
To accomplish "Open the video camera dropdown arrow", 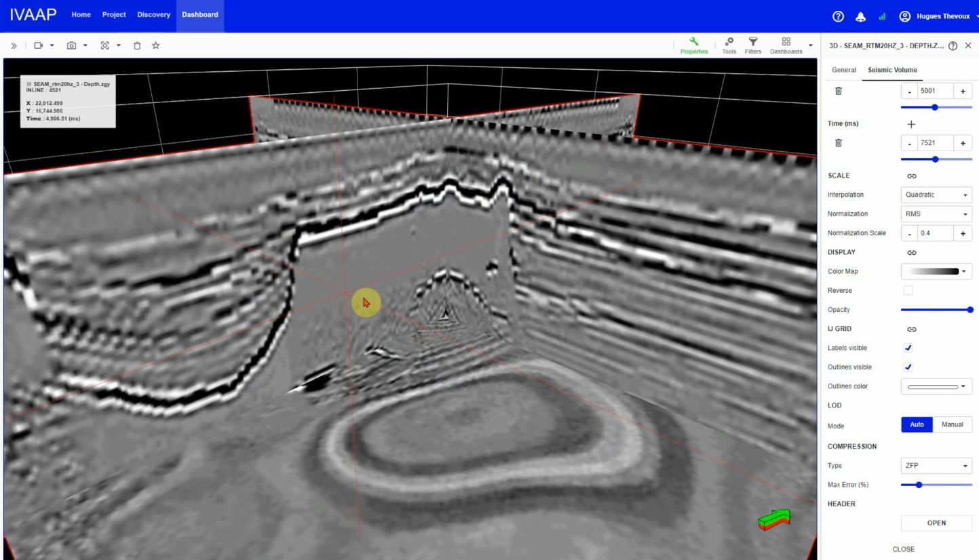I will tap(52, 45).
